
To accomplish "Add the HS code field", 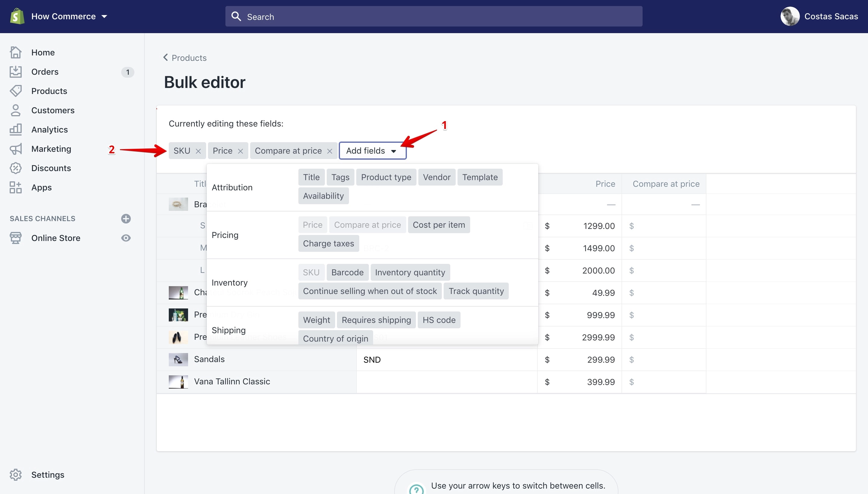I will pos(439,320).
